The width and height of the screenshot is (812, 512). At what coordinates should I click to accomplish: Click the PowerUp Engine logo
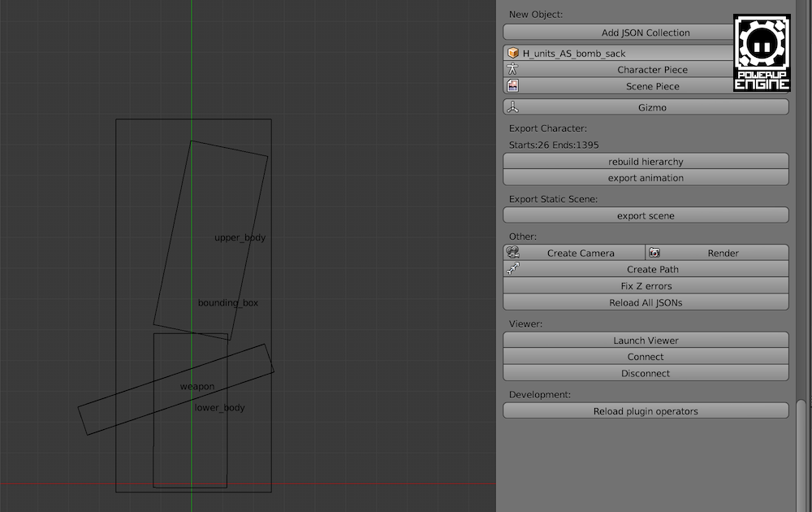pos(762,53)
